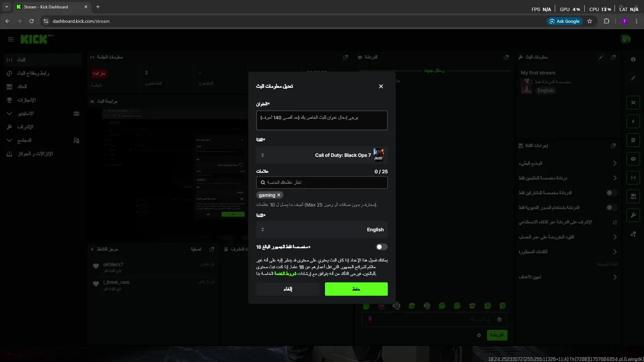Open the hamburger menu next to Kick logo

11,39
